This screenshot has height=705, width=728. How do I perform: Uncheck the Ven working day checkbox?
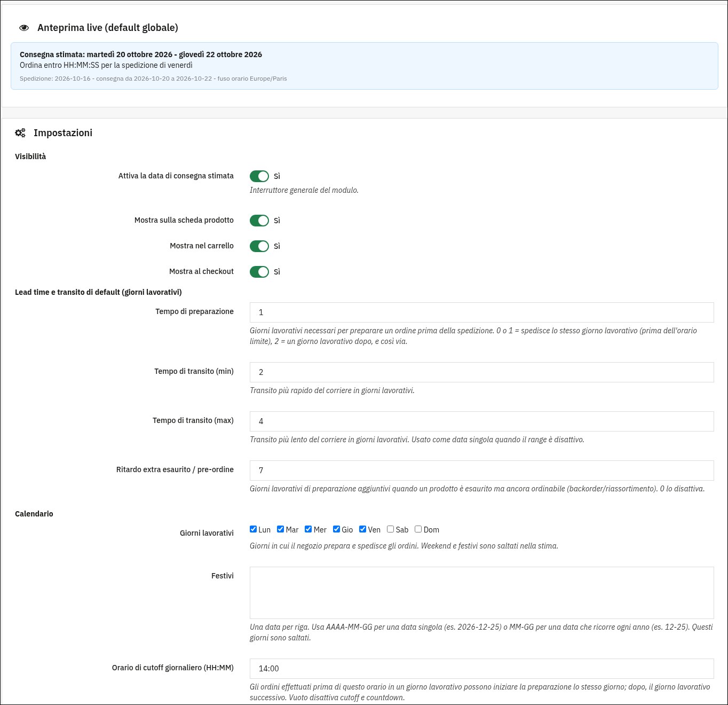tap(363, 529)
